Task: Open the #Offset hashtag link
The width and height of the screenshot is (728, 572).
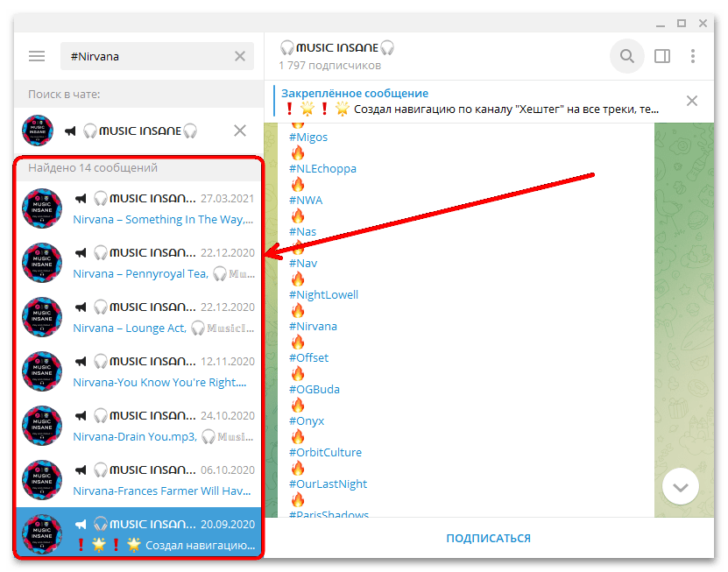Action: click(x=308, y=358)
